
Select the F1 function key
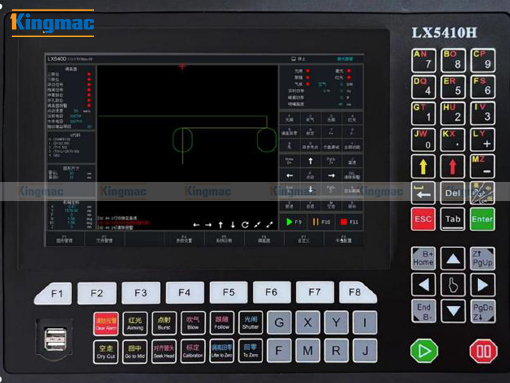click(54, 293)
